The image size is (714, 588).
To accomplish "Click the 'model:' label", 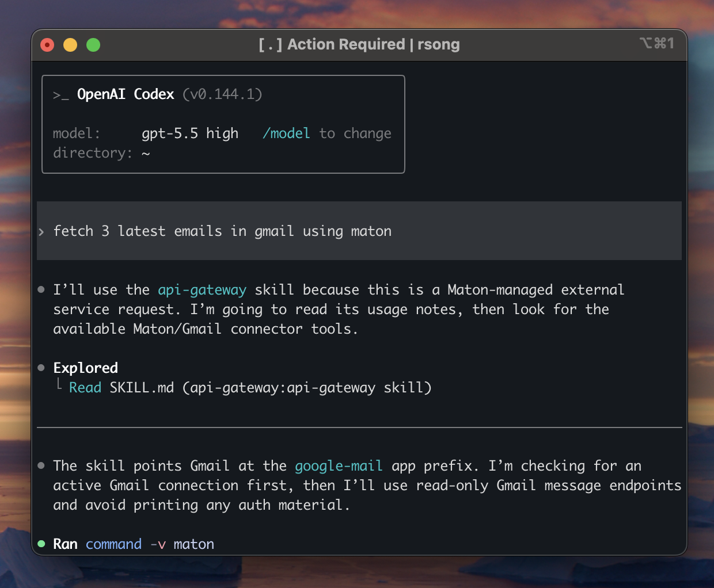I will [77, 133].
